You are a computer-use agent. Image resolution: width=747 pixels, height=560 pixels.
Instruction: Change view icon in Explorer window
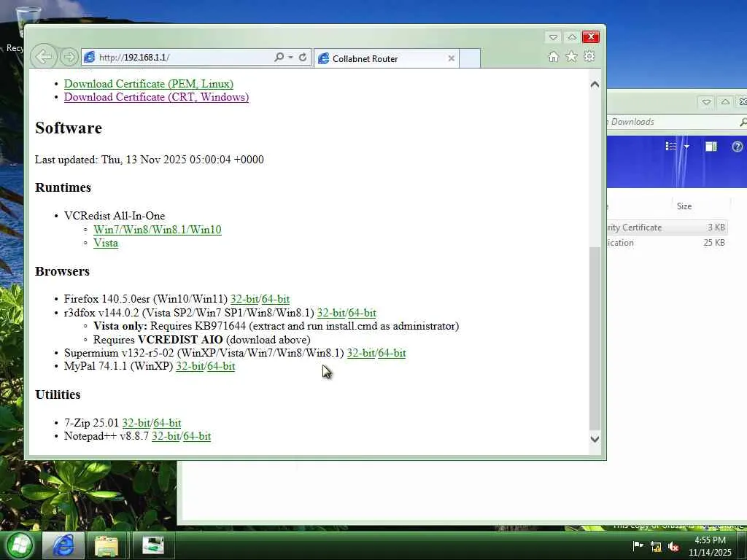[x=671, y=146]
